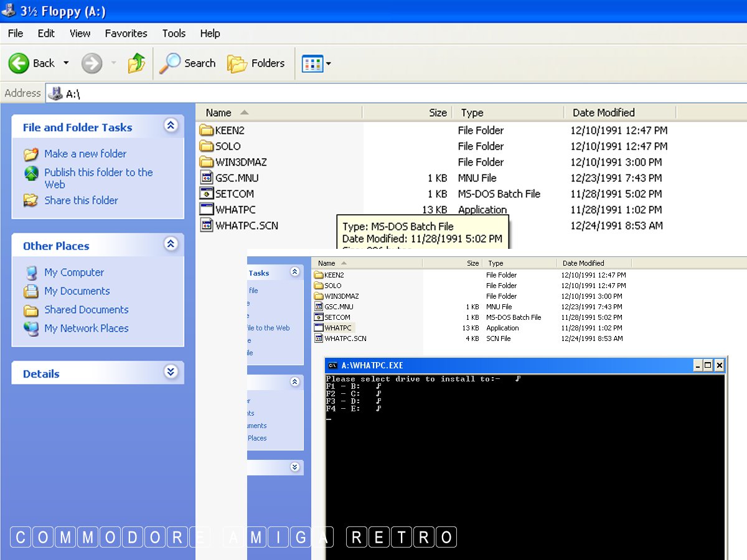Collapse the Other Places panel
The width and height of the screenshot is (747, 560).
coord(171,245)
